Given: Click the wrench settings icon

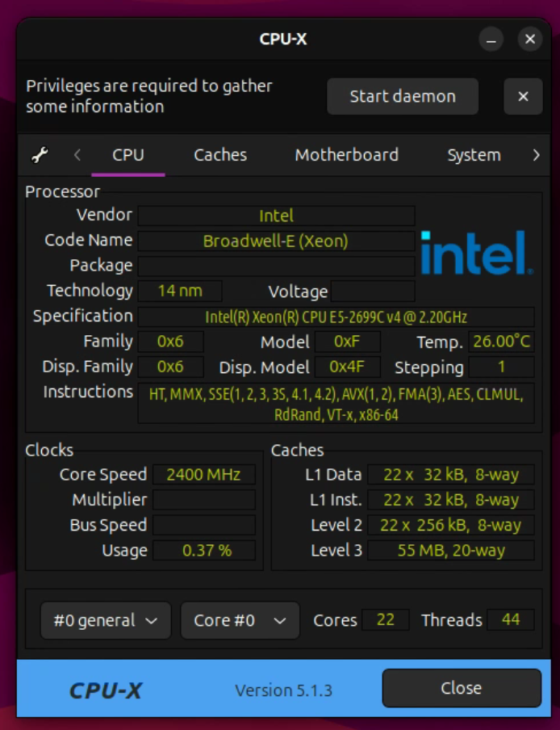Looking at the screenshot, I should tap(40, 155).
